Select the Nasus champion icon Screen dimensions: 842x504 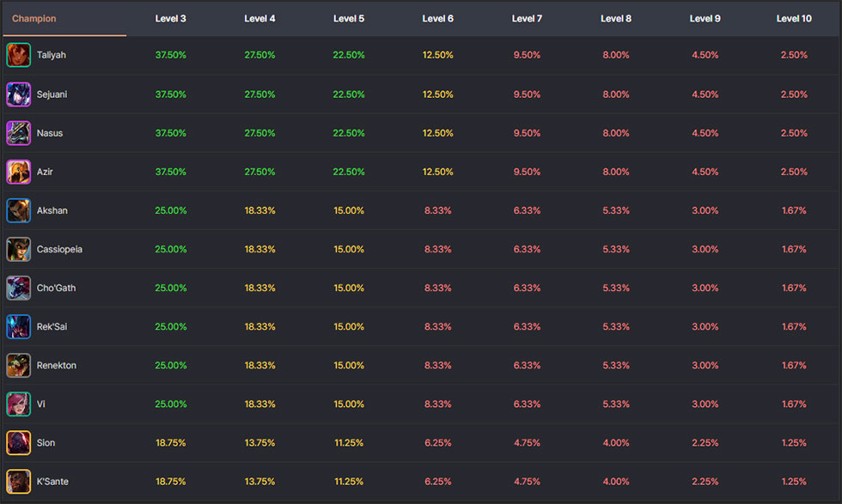[18, 133]
